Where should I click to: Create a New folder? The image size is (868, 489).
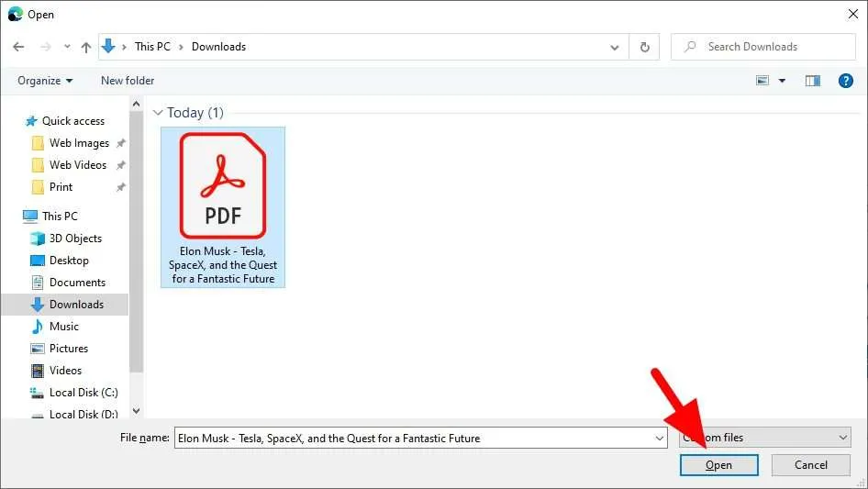tap(128, 81)
